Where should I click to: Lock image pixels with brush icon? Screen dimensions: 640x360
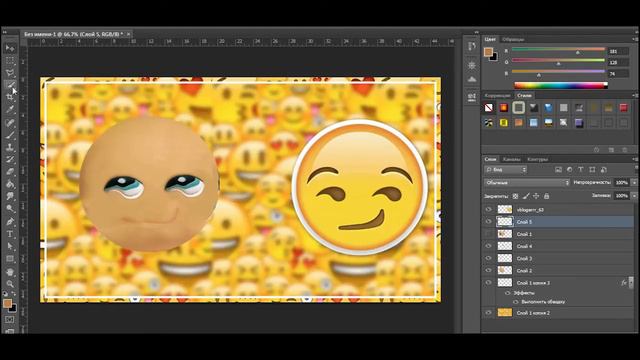pyautogui.click(x=526, y=196)
